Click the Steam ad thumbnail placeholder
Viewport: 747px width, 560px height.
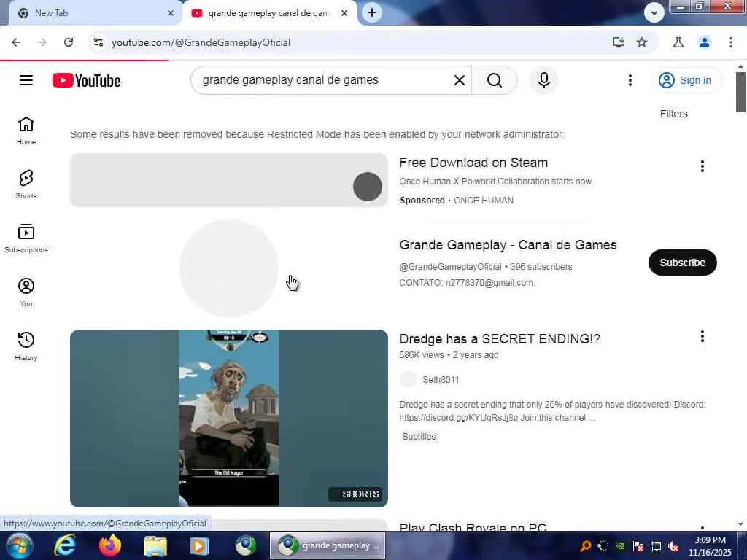(x=229, y=180)
